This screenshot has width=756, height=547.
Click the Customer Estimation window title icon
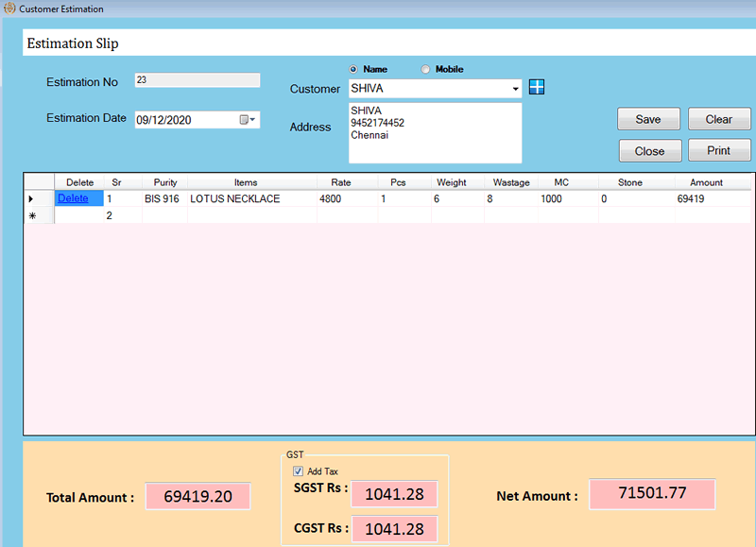9,9
